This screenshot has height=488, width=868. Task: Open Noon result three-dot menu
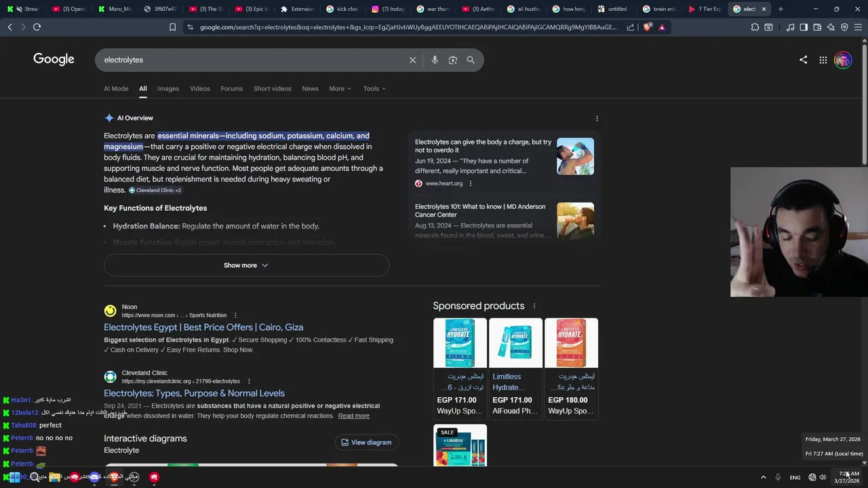coord(235,315)
